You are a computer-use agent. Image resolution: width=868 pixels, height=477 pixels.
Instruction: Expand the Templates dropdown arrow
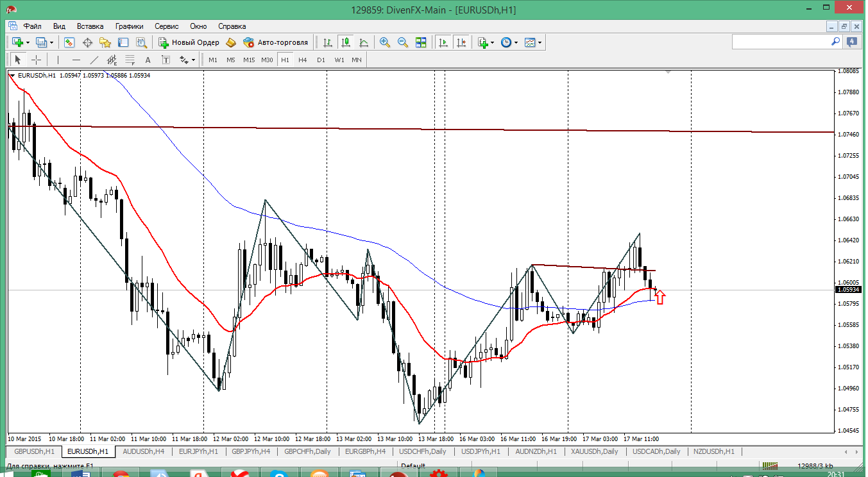click(x=540, y=42)
